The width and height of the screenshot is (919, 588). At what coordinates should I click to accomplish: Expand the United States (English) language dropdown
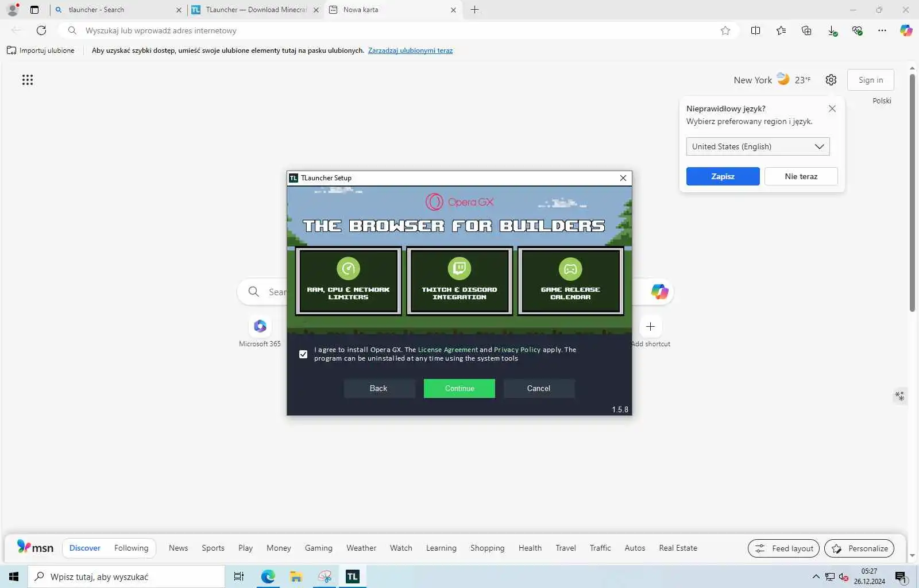[x=758, y=146]
